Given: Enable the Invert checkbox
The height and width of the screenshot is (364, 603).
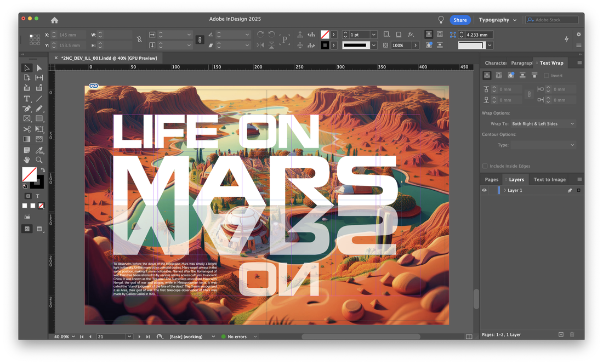Looking at the screenshot, I should click(x=546, y=76).
